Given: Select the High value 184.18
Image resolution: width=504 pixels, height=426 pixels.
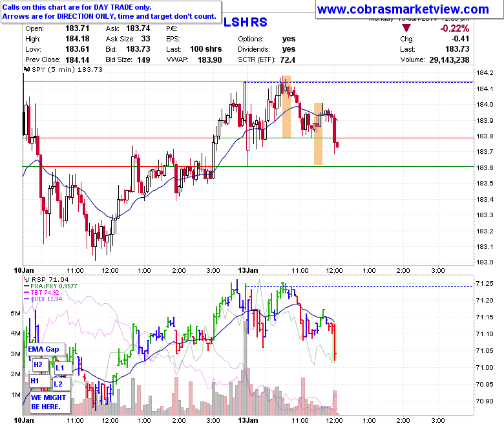Looking at the screenshot, I should (77, 39).
